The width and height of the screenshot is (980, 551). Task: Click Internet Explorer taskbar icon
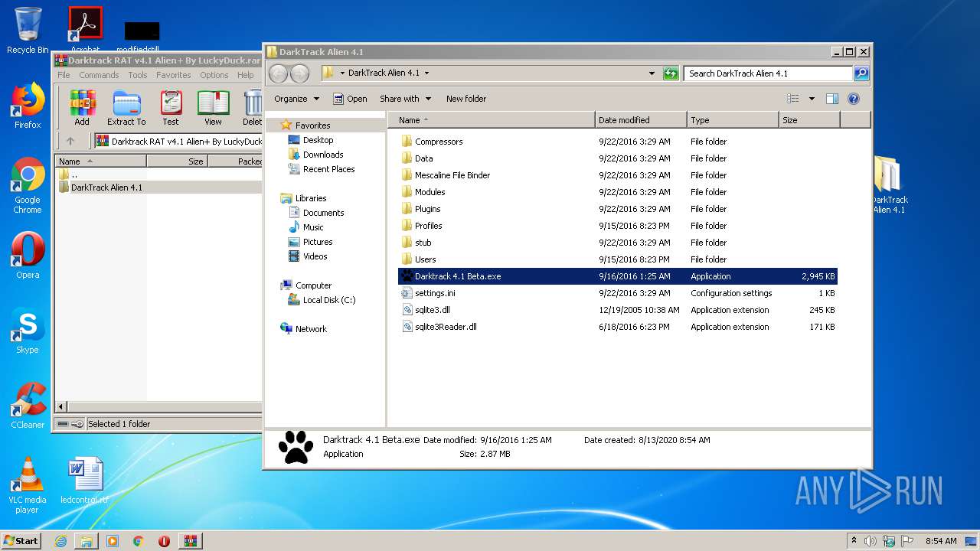pyautogui.click(x=60, y=541)
